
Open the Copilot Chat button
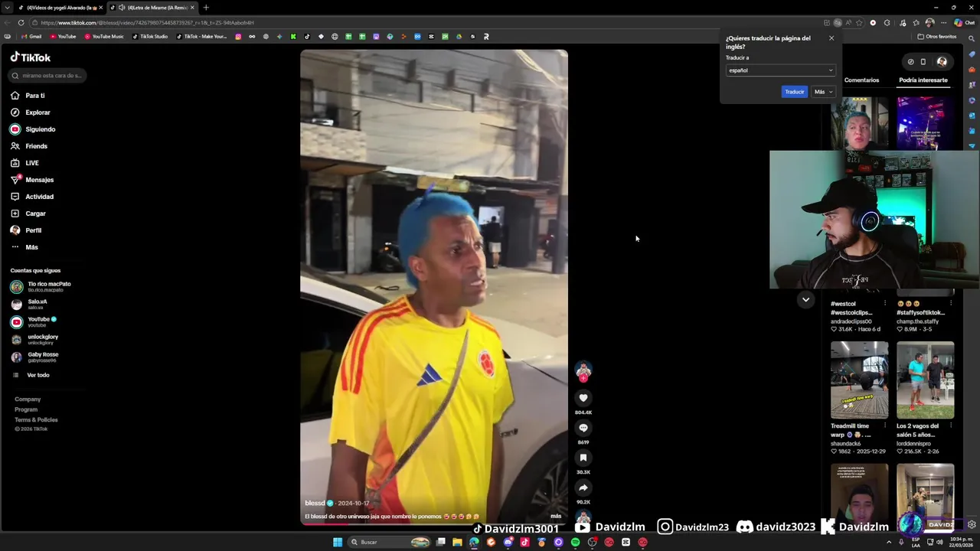(x=964, y=23)
